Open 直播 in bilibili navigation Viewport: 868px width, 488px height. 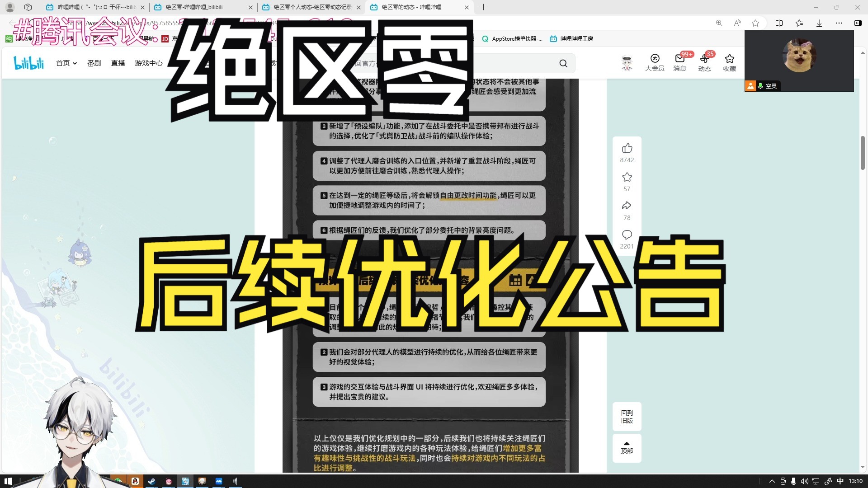click(x=118, y=63)
